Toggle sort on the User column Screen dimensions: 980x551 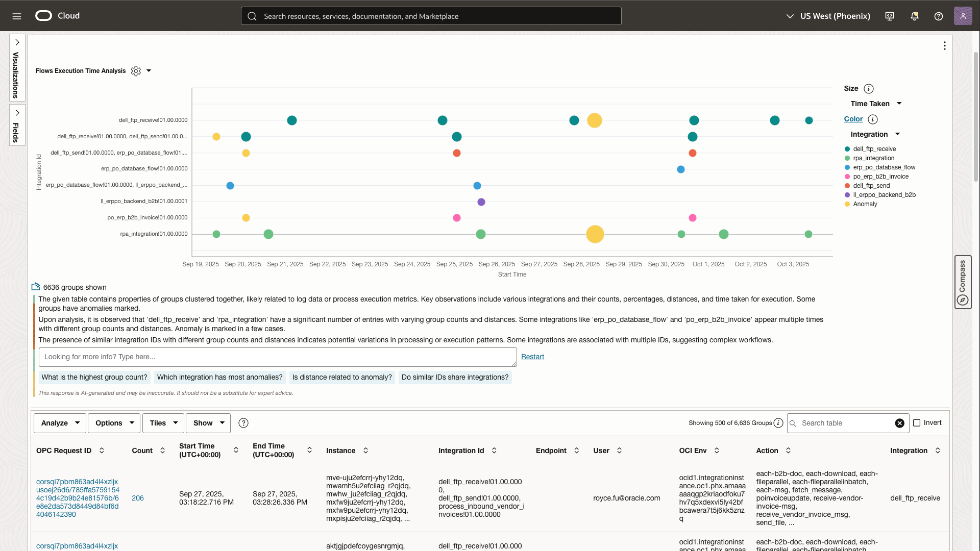pyautogui.click(x=620, y=450)
